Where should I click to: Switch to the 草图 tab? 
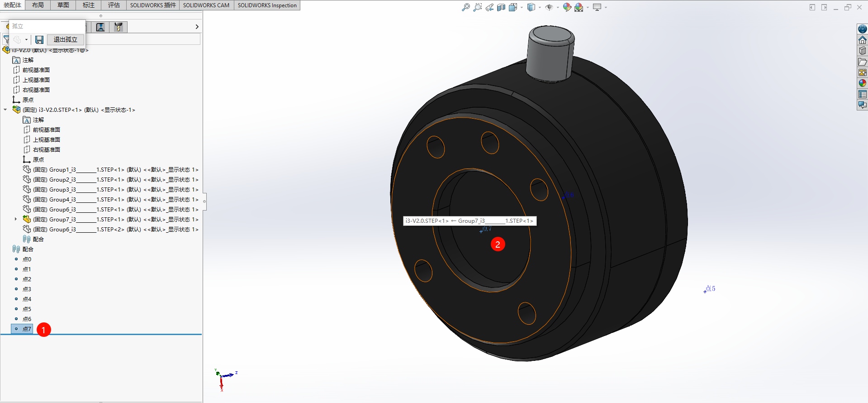click(63, 5)
